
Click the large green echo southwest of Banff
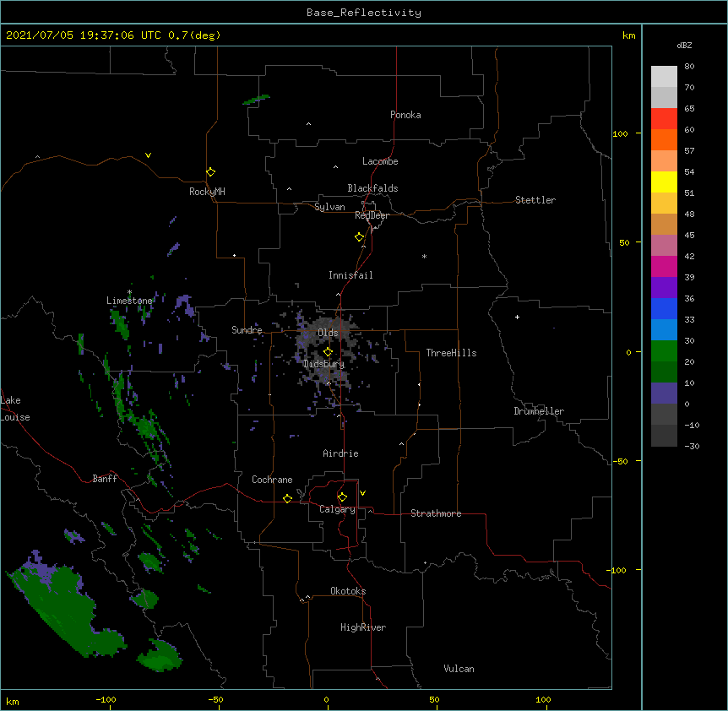click(x=65, y=608)
